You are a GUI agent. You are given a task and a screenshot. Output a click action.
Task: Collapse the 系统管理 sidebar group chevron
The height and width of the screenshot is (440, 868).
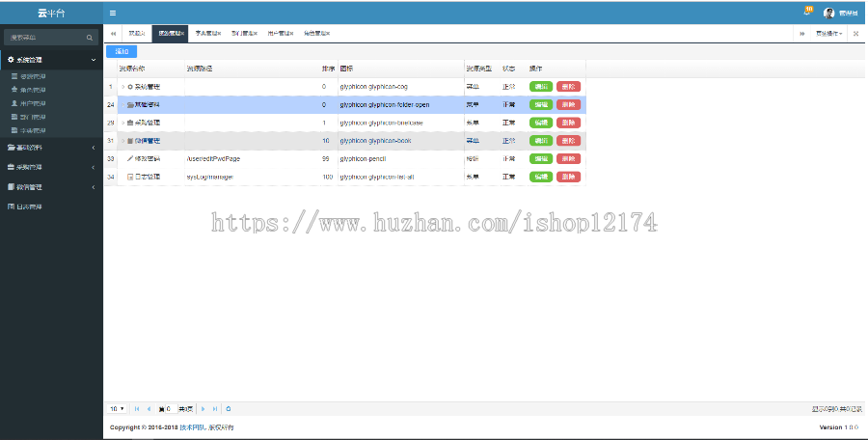click(93, 59)
